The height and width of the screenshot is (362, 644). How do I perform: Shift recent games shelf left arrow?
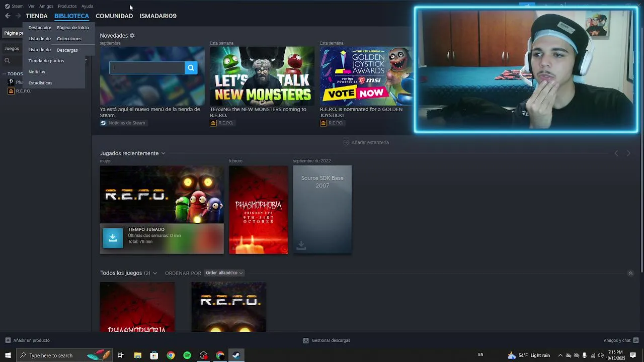click(616, 153)
